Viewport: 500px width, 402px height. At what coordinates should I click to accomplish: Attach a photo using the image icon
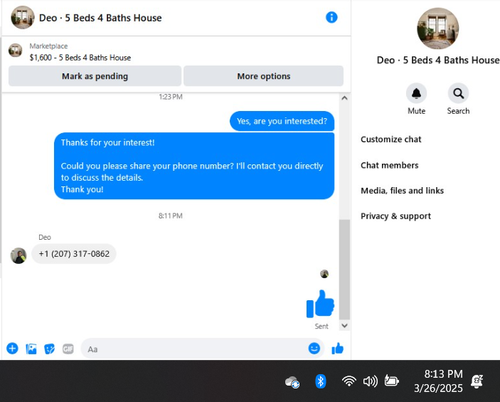[x=31, y=349]
